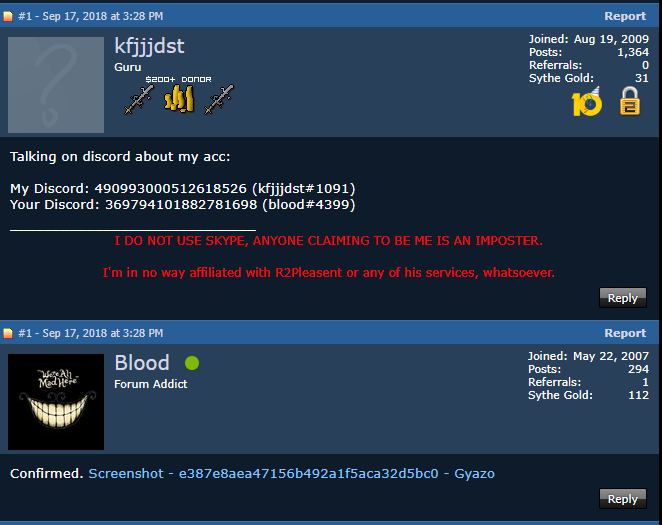Click the second sword badge right of gold

pyautogui.click(x=219, y=100)
